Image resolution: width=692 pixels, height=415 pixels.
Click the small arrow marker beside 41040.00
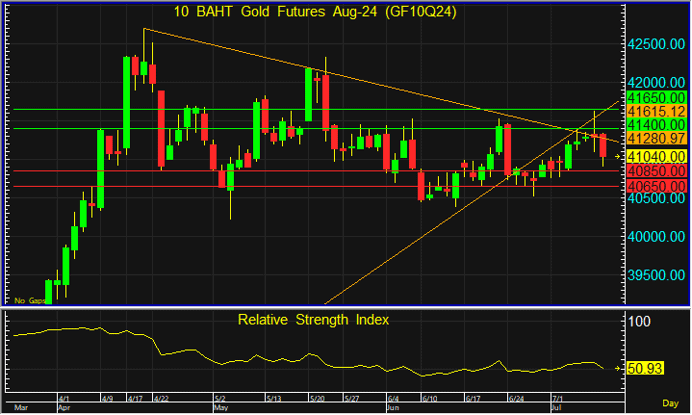click(619, 157)
